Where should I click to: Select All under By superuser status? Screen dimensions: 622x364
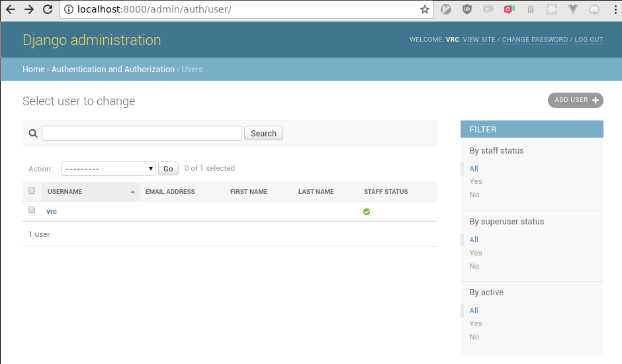click(474, 240)
